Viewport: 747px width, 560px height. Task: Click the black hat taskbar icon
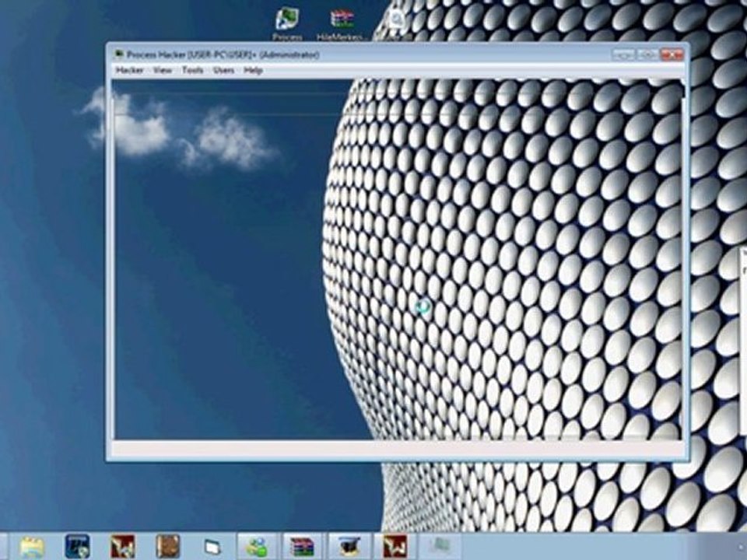pos(349,547)
